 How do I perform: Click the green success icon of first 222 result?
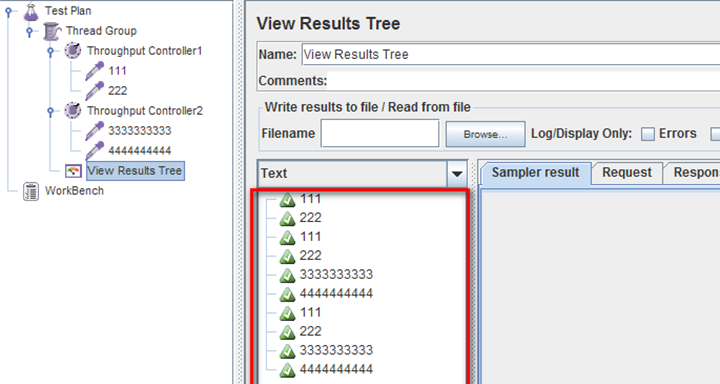point(287,218)
